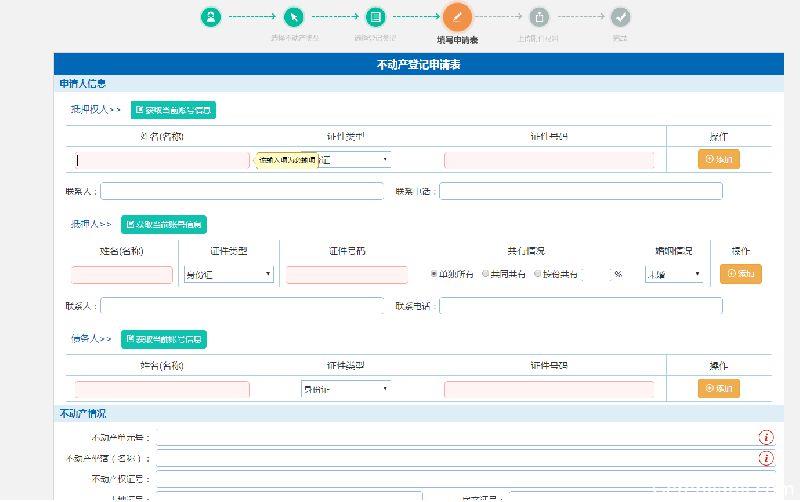Open 证件类型 dropdown in 债务人 row
The width and height of the screenshot is (800, 502).
pyautogui.click(x=346, y=389)
